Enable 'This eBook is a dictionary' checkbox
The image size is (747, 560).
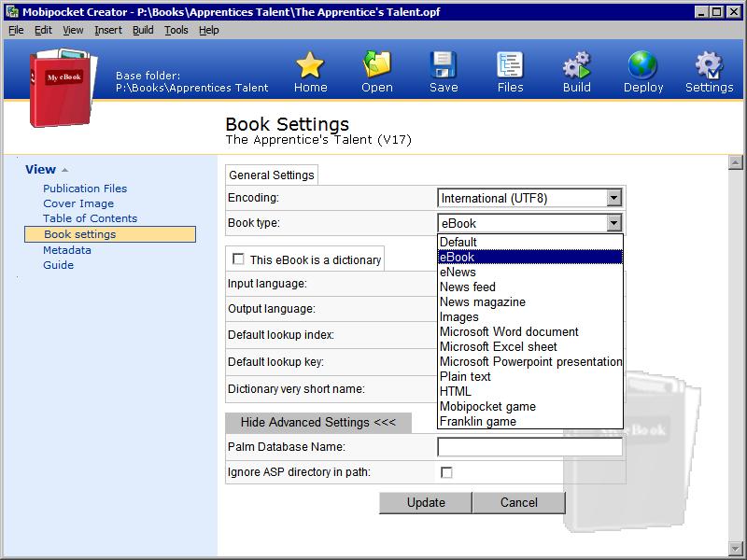pyautogui.click(x=238, y=259)
